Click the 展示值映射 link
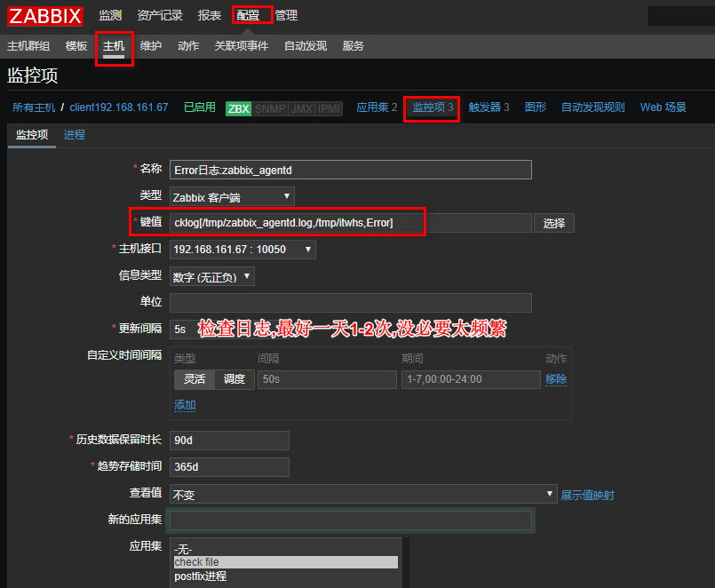This screenshot has height=588, width=715. [x=587, y=496]
